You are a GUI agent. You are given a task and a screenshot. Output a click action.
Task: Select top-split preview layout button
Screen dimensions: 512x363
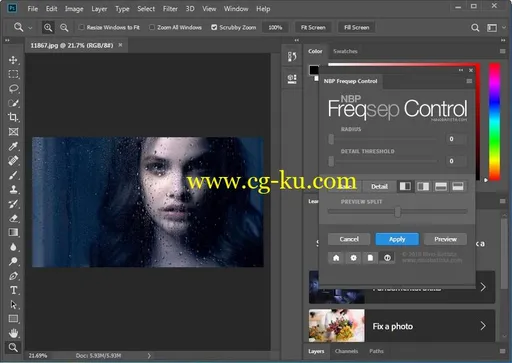(x=441, y=186)
